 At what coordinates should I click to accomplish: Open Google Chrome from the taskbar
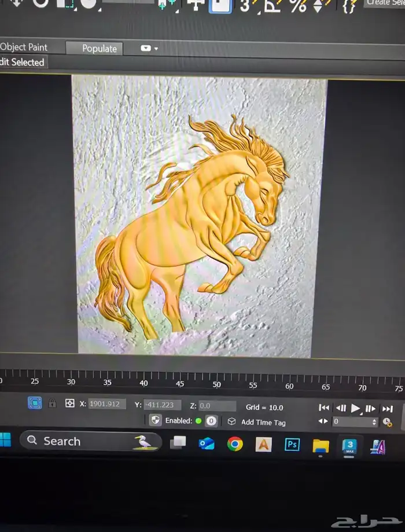[234, 444]
